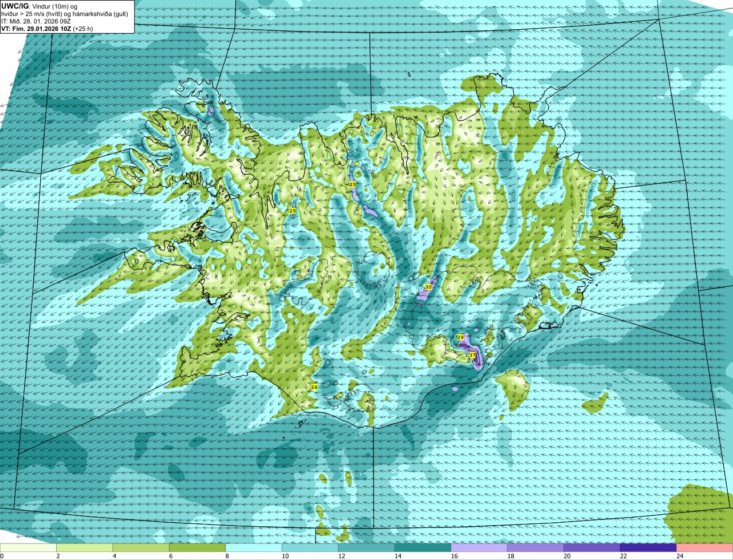This screenshot has width=733, height=560.
Task: Click the light lime 2–4 m/s legend swatch
Action: click(85, 547)
